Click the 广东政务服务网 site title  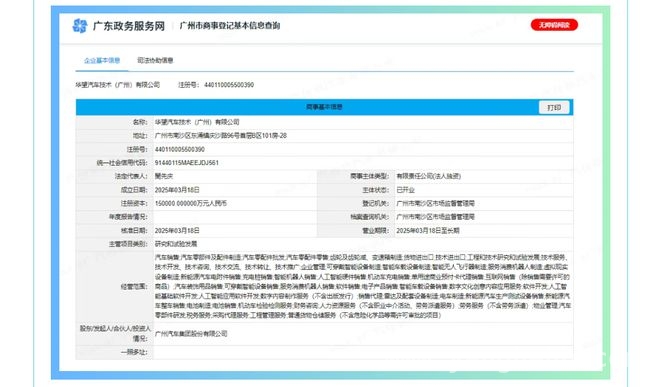click(129, 26)
